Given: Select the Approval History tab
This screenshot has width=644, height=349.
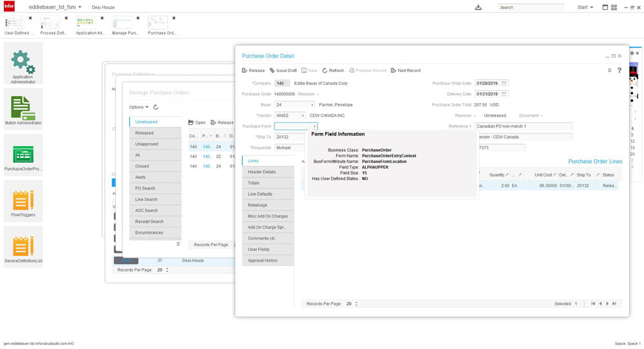Looking at the screenshot, I should pos(268,261).
